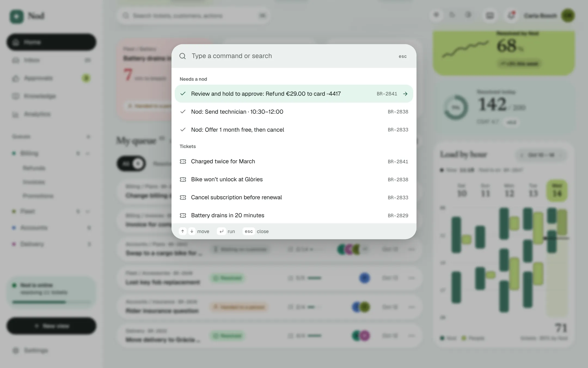Image resolution: width=588 pixels, height=368 pixels.
Task: Click ticket icon beside 'Cancel subscription before renewal'
Action: click(x=183, y=197)
